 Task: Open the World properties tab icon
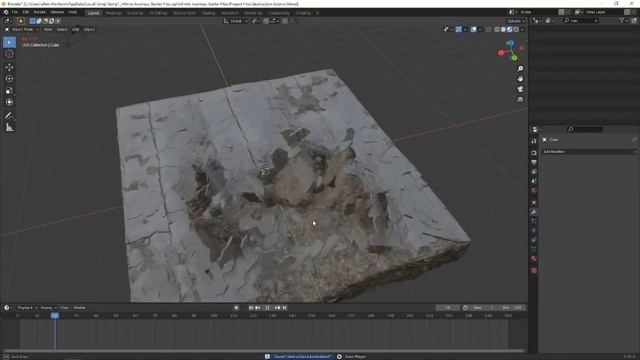pos(534,191)
